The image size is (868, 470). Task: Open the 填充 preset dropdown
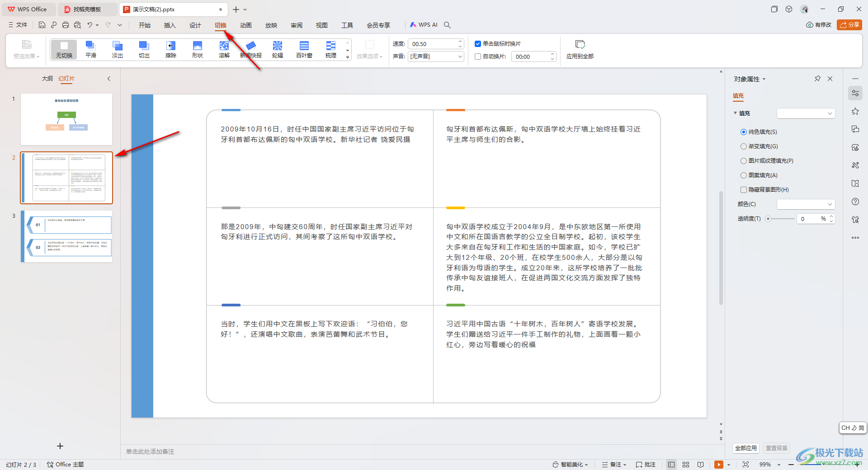(806, 113)
